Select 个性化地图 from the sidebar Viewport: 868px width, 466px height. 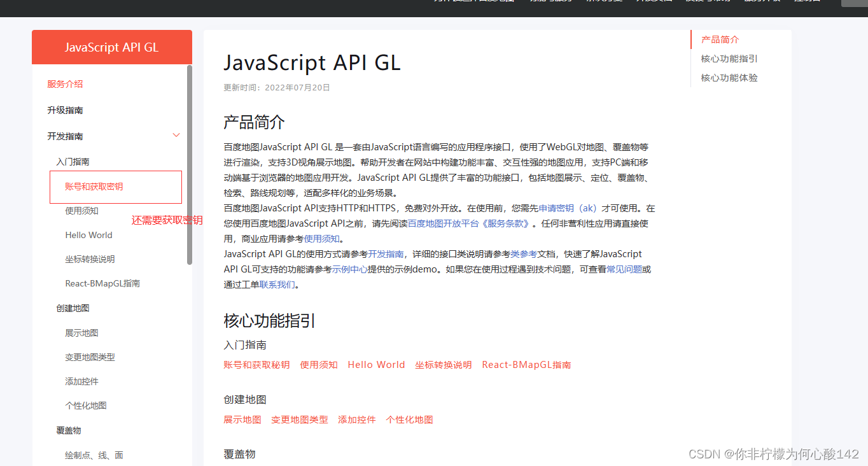coord(86,406)
